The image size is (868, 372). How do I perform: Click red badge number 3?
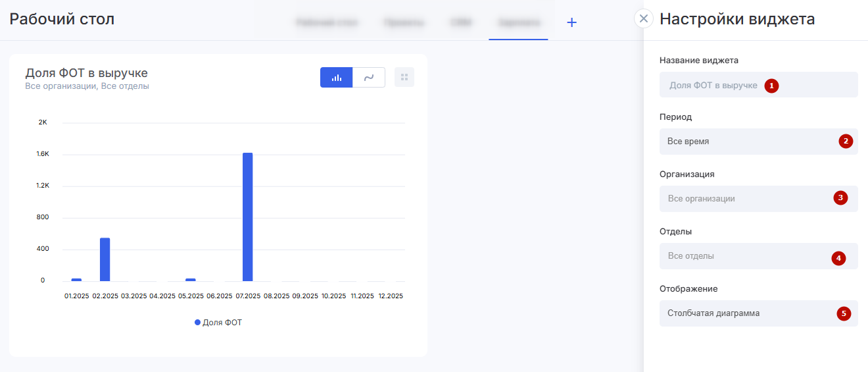click(840, 198)
